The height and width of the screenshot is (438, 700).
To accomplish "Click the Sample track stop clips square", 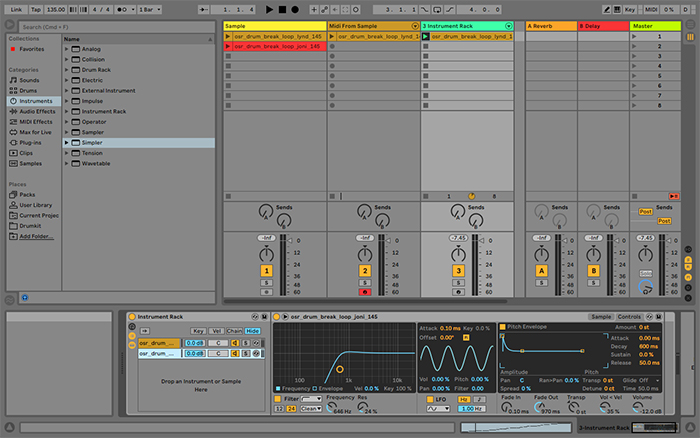I will (228, 196).
